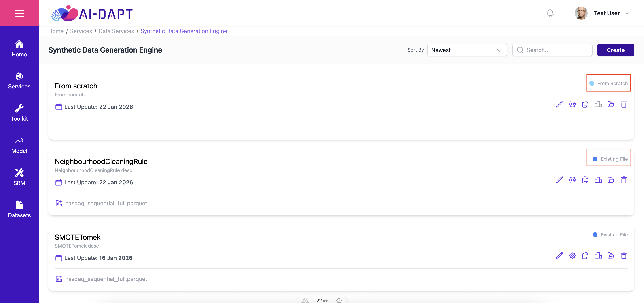Click the AI-DAPT logo
644x303 pixels.
tap(92, 13)
